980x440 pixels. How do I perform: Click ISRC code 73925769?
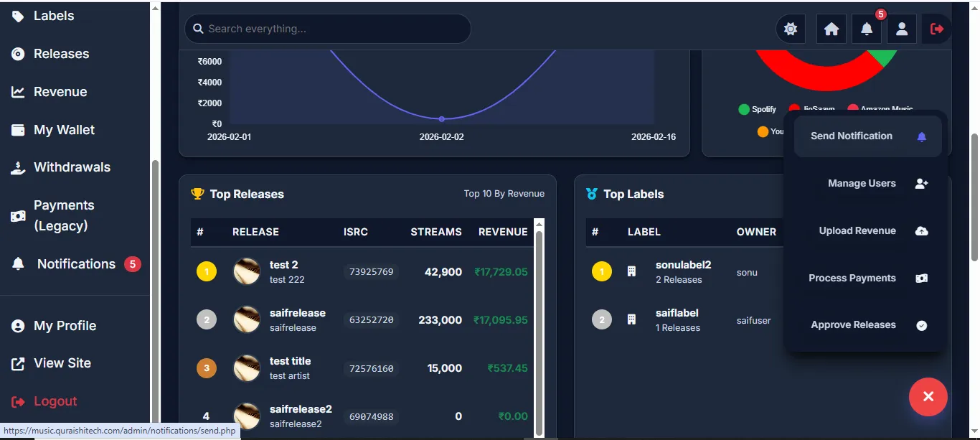click(x=371, y=272)
